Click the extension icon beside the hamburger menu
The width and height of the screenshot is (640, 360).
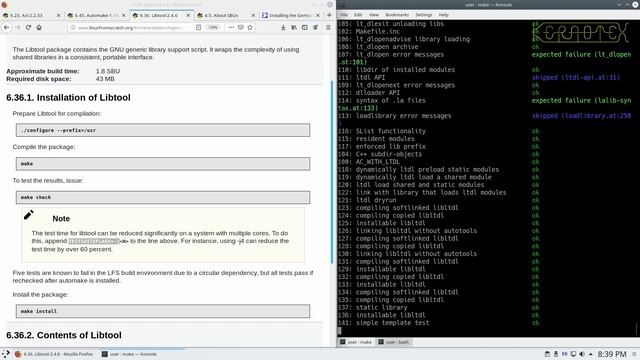coord(316,27)
